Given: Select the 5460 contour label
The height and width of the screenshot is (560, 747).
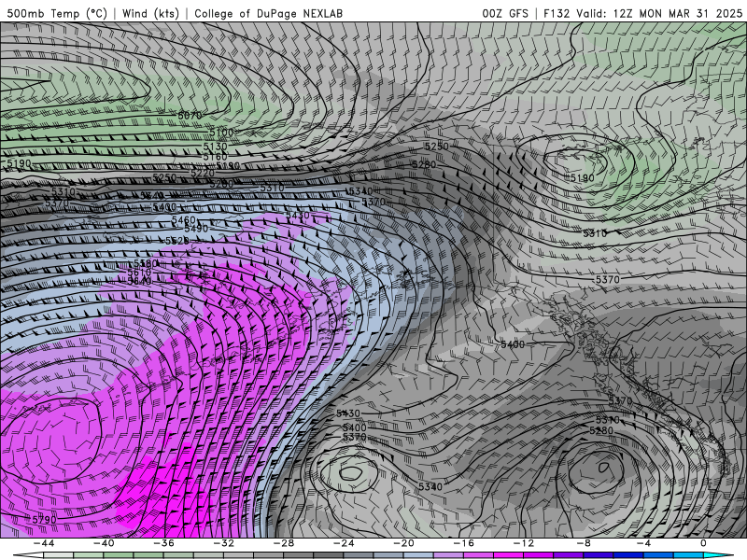Looking at the screenshot, I should (x=183, y=220).
